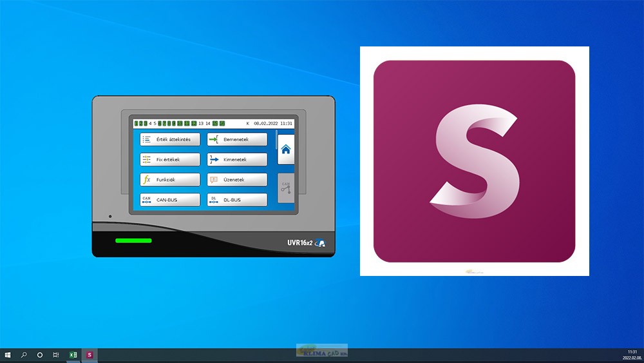The width and height of the screenshot is (644, 363).
Task: Open Excel from the taskbar
Action: click(73, 355)
